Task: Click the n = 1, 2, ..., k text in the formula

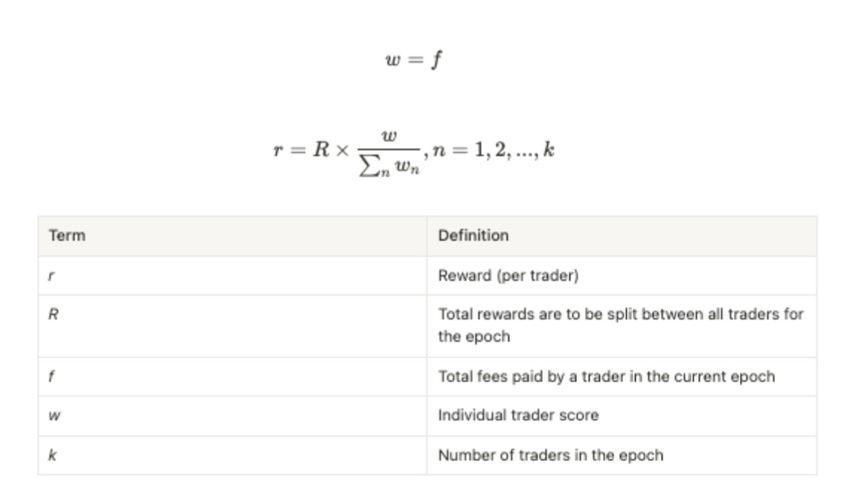Action: point(494,150)
